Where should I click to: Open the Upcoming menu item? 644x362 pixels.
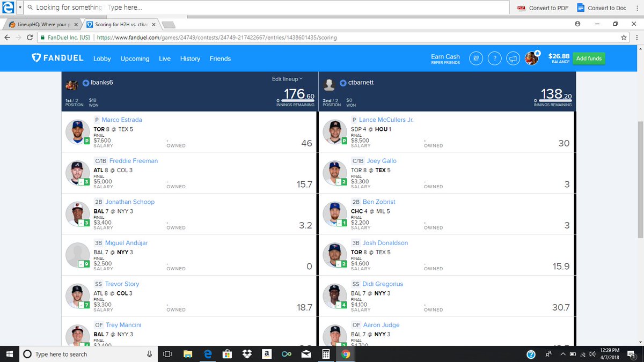pos(135,58)
